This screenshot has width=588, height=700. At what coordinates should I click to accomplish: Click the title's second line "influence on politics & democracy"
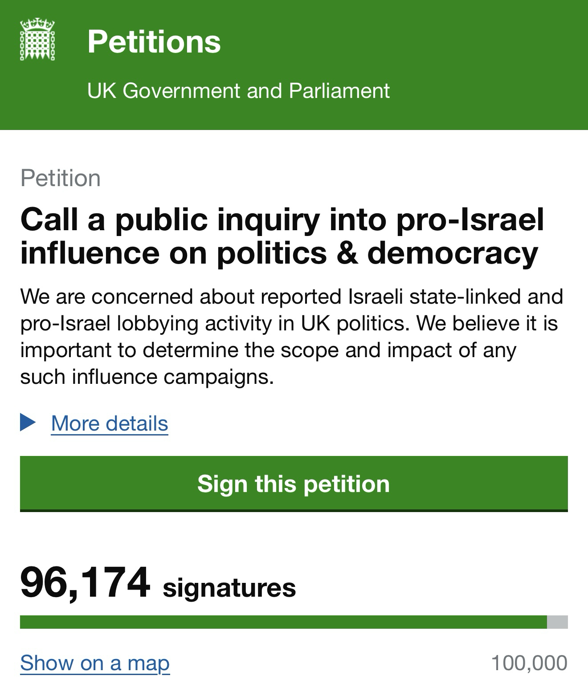279,252
